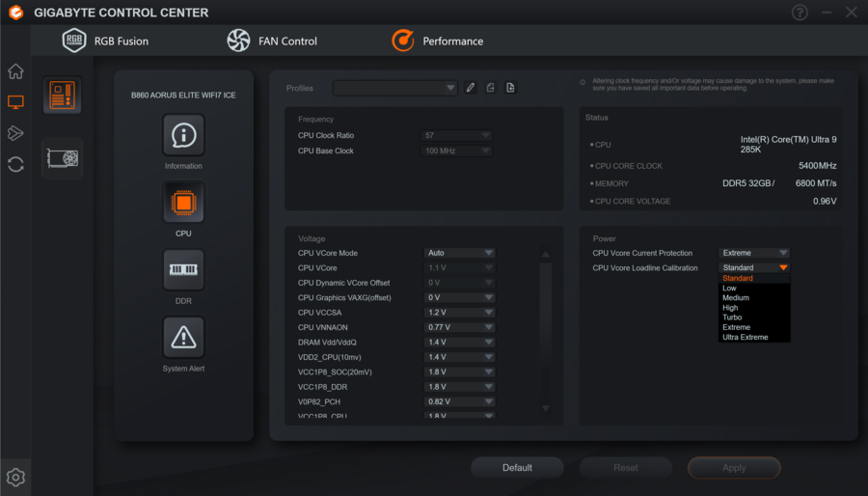Open the CPU VCCSA dropdown
Viewport: 868px width, 496px height.
(459, 313)
